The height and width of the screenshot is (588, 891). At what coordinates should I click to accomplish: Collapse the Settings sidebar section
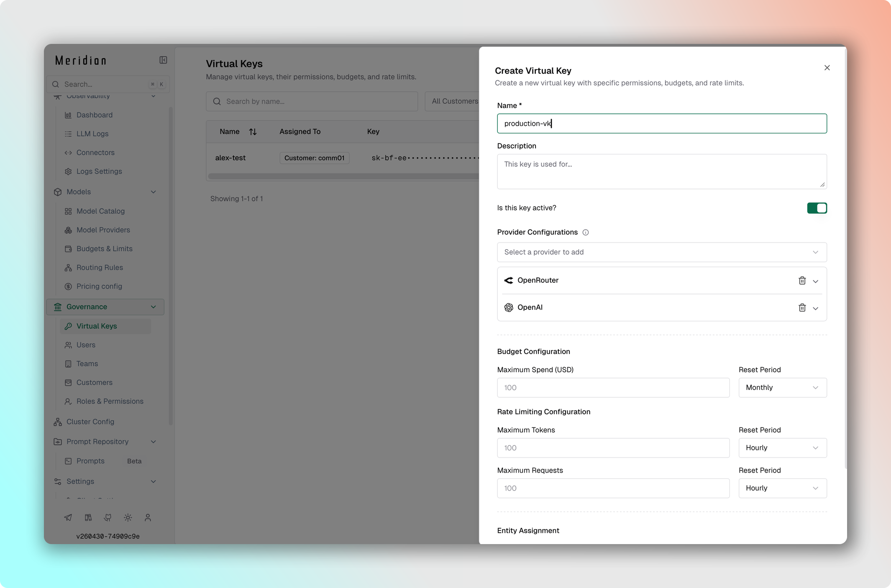pyautogui.click(x=154, y=482)
